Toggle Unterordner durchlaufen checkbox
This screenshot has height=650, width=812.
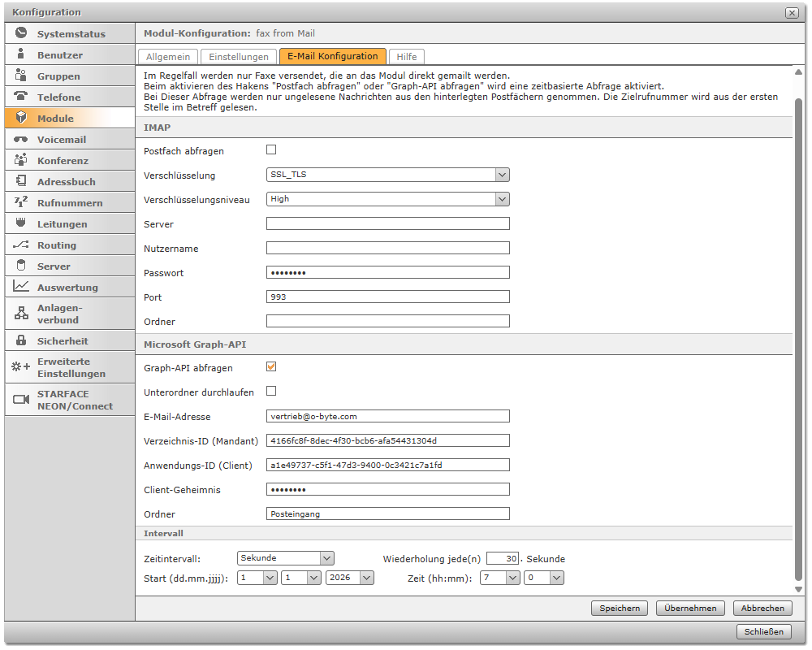pos(271,392)
